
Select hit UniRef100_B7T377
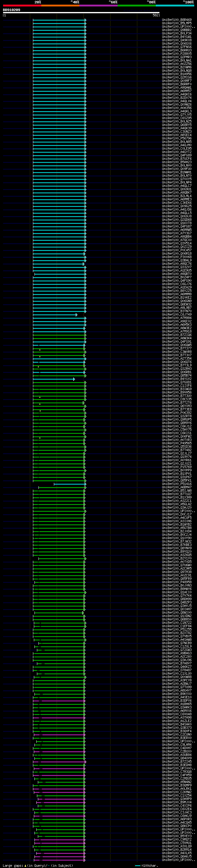[177, 349]
